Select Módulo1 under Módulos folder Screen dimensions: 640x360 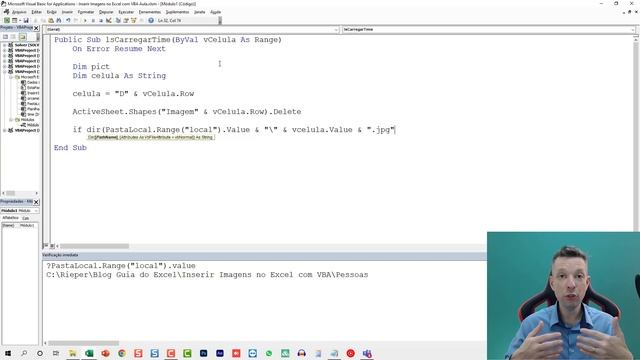point(33,125)
